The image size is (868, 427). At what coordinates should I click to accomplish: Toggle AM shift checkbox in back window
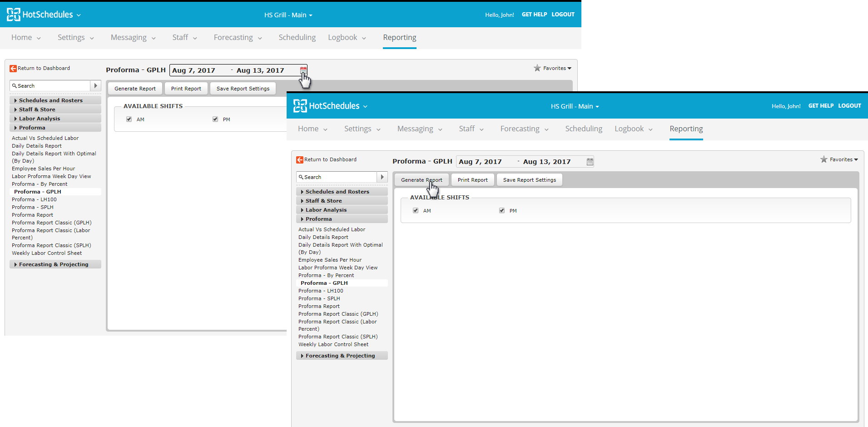pos(129,119)
